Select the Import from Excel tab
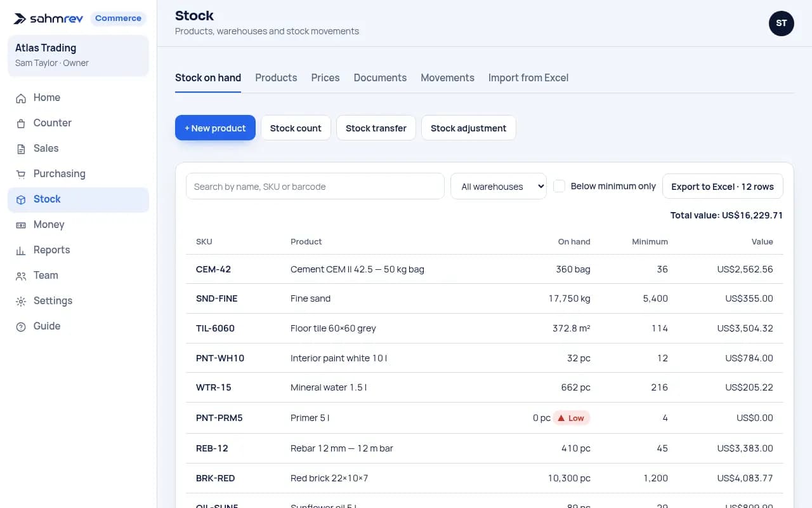This screenshot has height=508, width=812. (528, 77)
